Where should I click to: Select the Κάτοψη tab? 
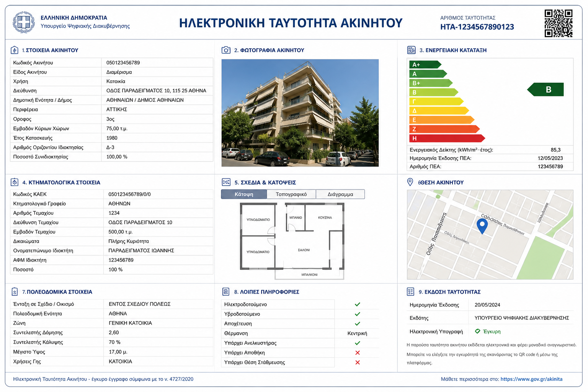click(244, 194)
